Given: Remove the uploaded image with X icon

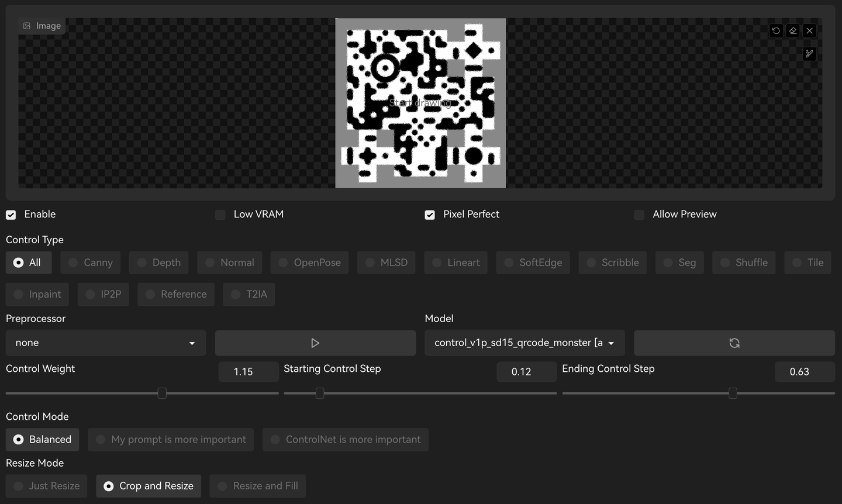Looking at the screenshot, I should [809, 30].
